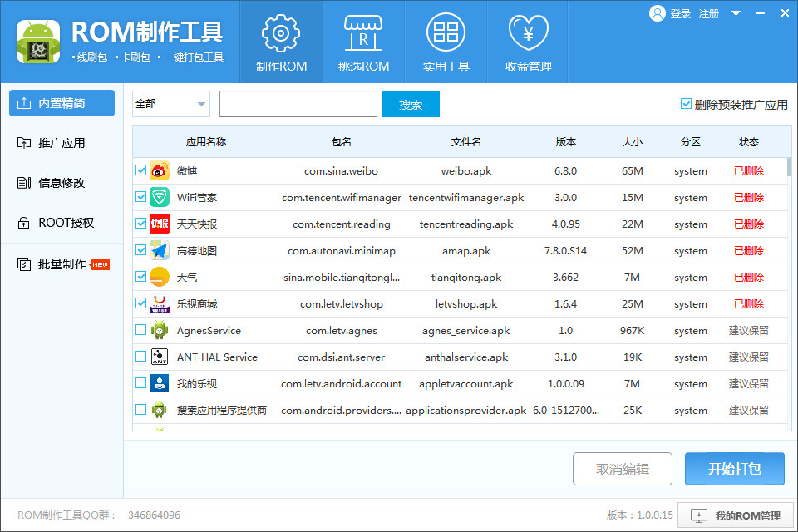The image size is (798, 532).
Task: Check the 搜索应用程序提供商 row checkbox
Action: 141,409
